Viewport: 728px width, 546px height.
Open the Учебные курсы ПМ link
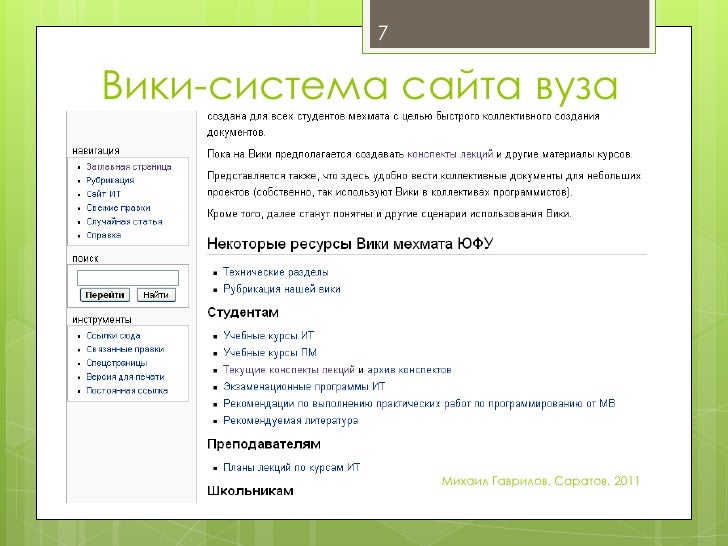270,352
